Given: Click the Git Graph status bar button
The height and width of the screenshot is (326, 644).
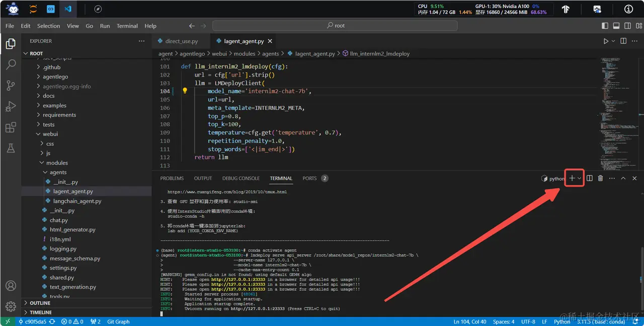Looking at the screenshot, I should pyautogui.click(x=118, y=321).
